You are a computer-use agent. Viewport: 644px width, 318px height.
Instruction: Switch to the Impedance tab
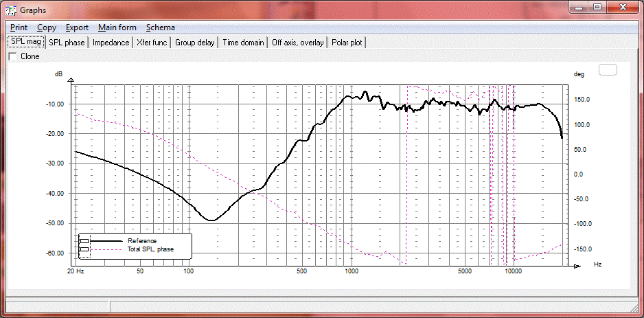point(111,43)
